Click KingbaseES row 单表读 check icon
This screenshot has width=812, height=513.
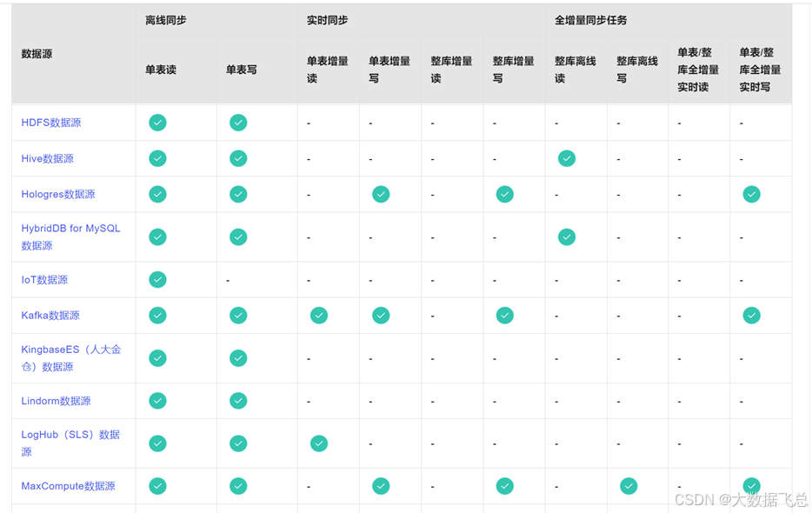click(157, 358)
